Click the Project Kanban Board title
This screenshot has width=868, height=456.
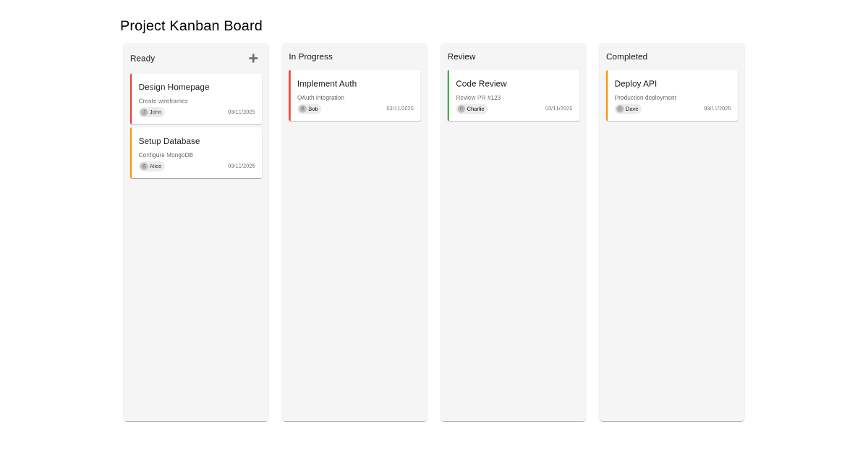pyautogui.click(x=191, y=25)
